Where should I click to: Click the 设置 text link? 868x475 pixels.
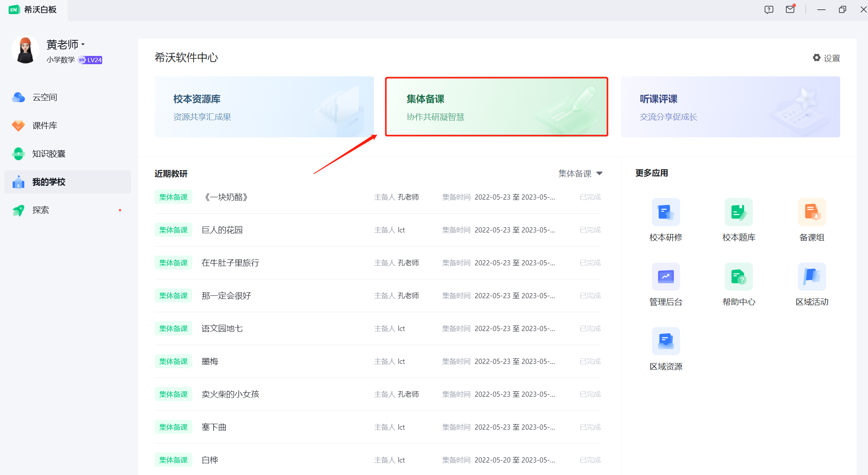point(832,58)
